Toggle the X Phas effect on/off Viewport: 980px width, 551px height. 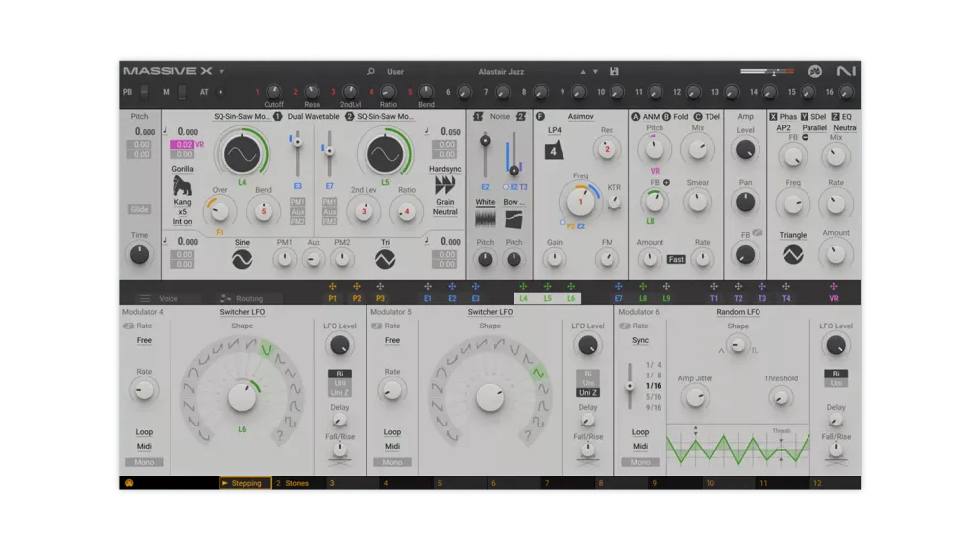773,117
